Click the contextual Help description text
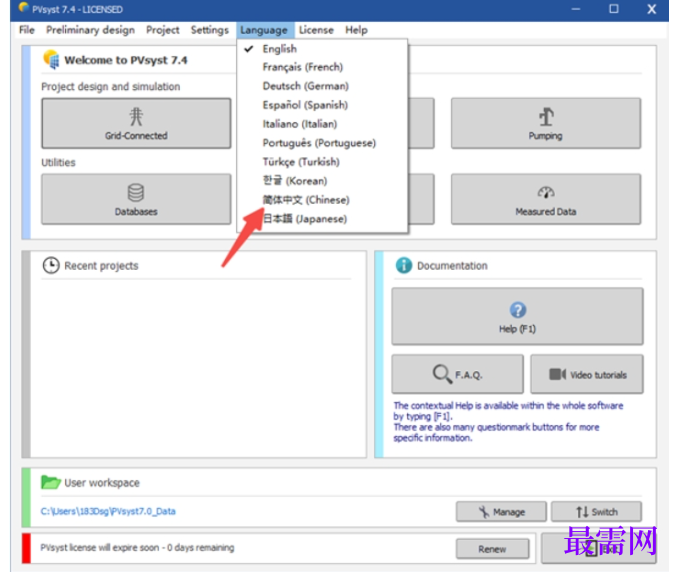This screenshot has height=572, width=676. [x=508, y=422]
